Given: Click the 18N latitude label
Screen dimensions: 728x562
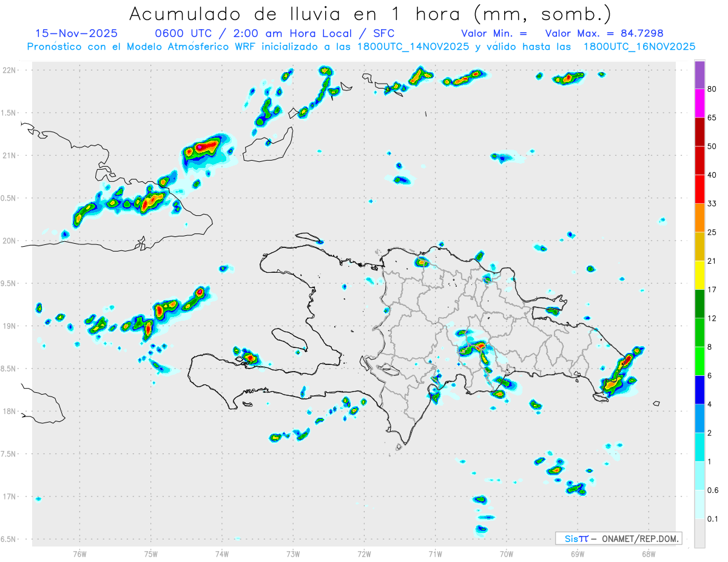Looking at the screenshot, I should [10, 411].
